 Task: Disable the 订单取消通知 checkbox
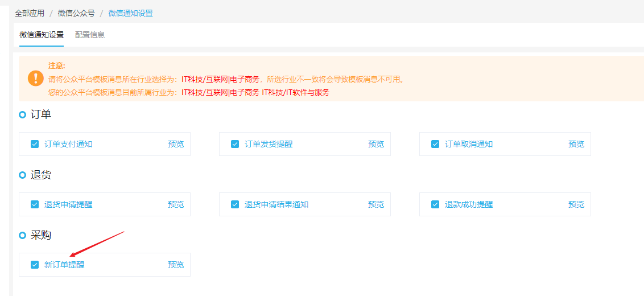tap(435, 145)
